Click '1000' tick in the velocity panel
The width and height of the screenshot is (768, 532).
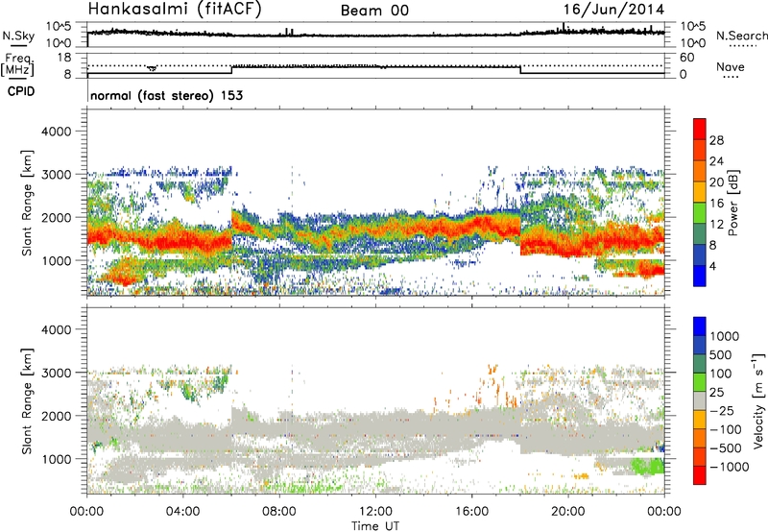56,459
